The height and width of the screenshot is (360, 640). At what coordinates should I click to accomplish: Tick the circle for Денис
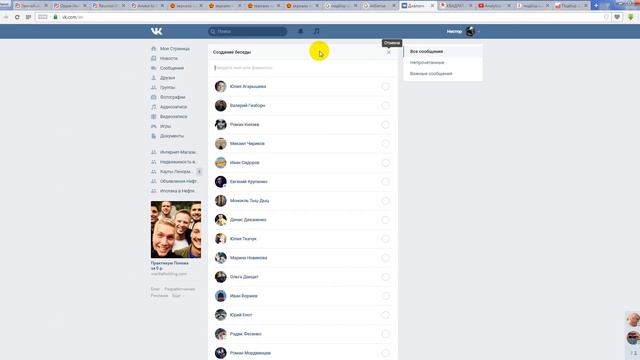coord(385,220)
